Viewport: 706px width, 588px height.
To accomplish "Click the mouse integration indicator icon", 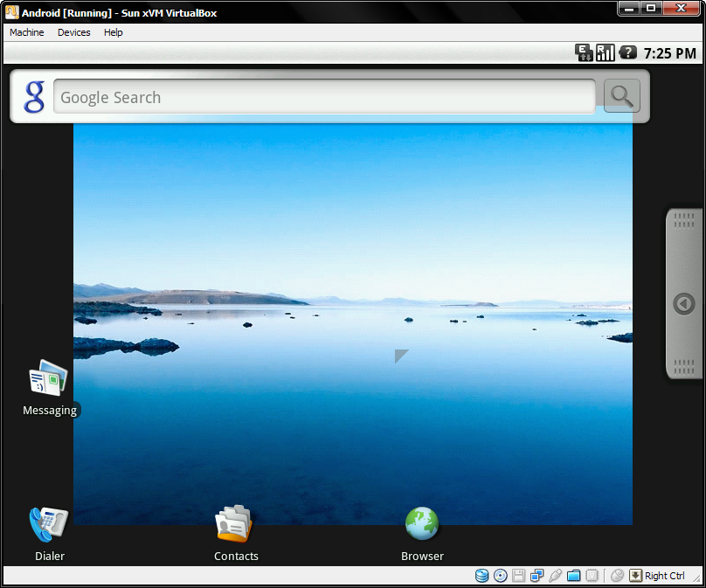I will pyautogui.click(x=617, y=576).
